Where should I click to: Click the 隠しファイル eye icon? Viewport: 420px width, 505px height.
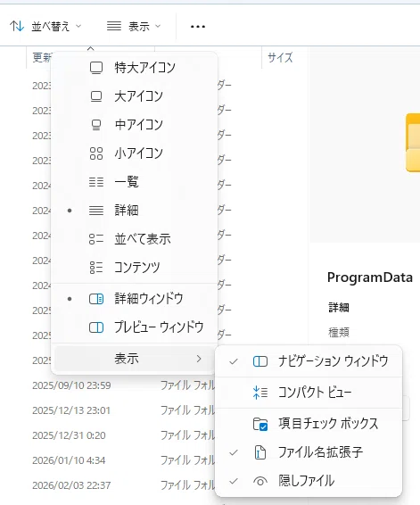coord(260,481)
